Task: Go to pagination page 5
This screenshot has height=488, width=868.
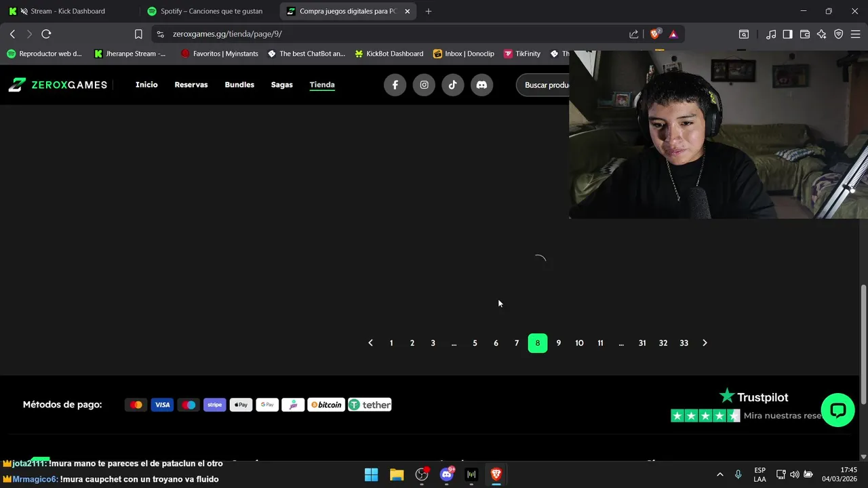Action: pos(475,343)
